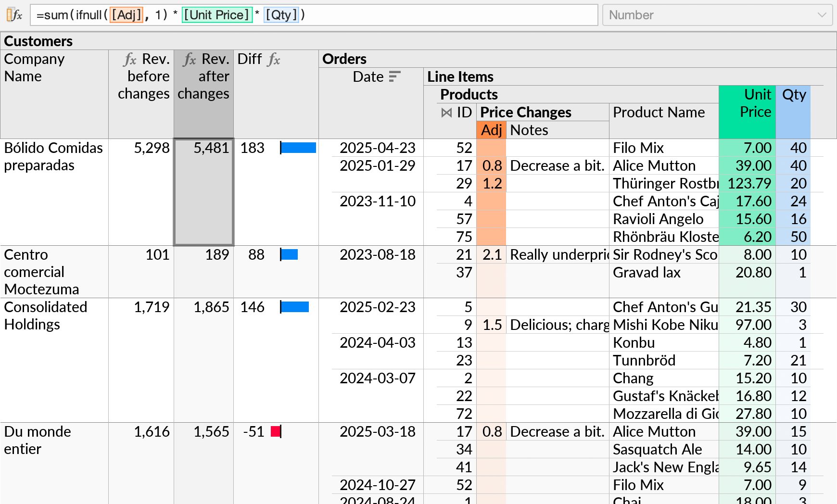This screenshot has height=504, width=837.
Task: Select the [Unit Price] token in the formula
Action: (216, 15)
